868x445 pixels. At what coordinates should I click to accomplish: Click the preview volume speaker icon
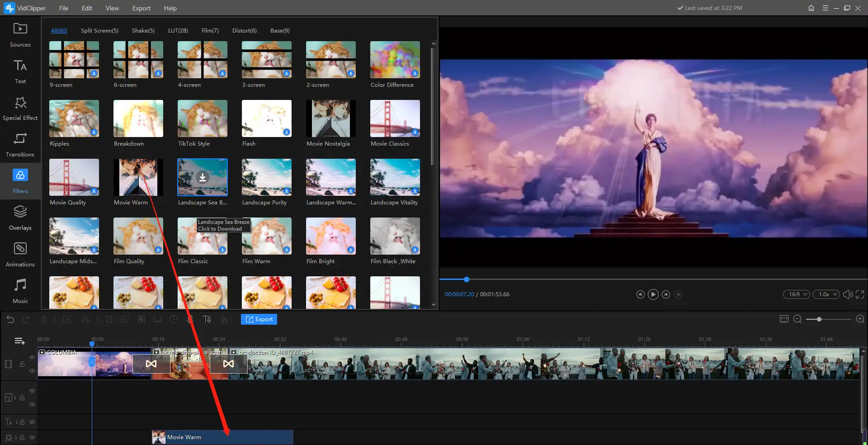pos(848,294)
